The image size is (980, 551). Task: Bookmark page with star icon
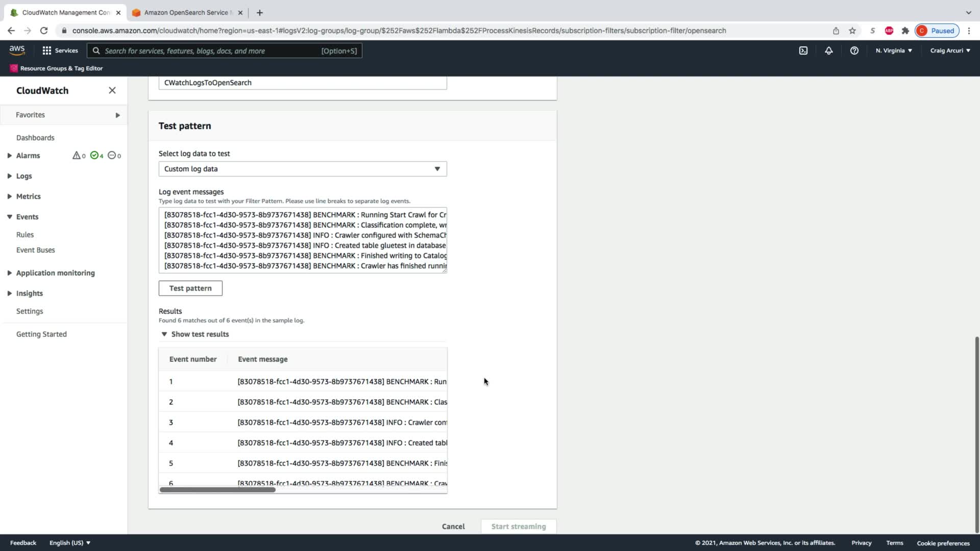point(852,31)
